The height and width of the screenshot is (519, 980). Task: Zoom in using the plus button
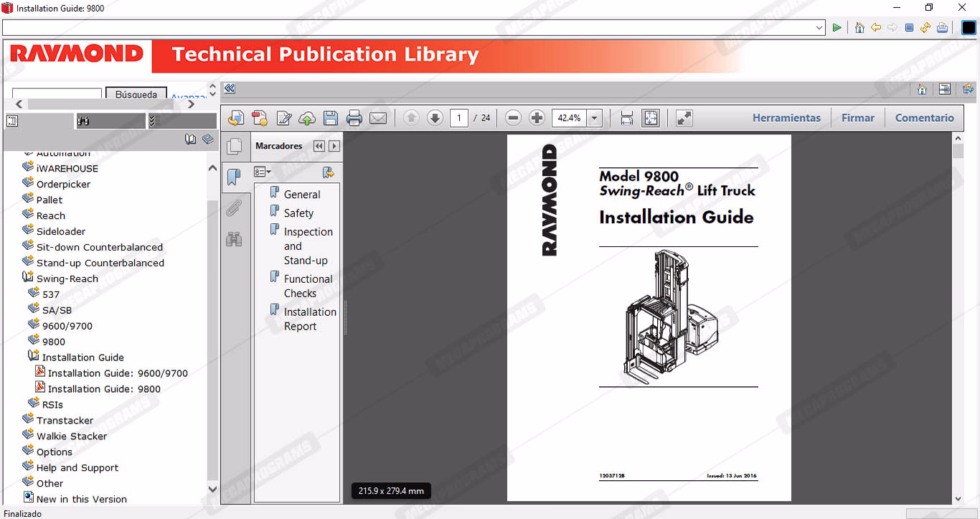coord(537,118)
